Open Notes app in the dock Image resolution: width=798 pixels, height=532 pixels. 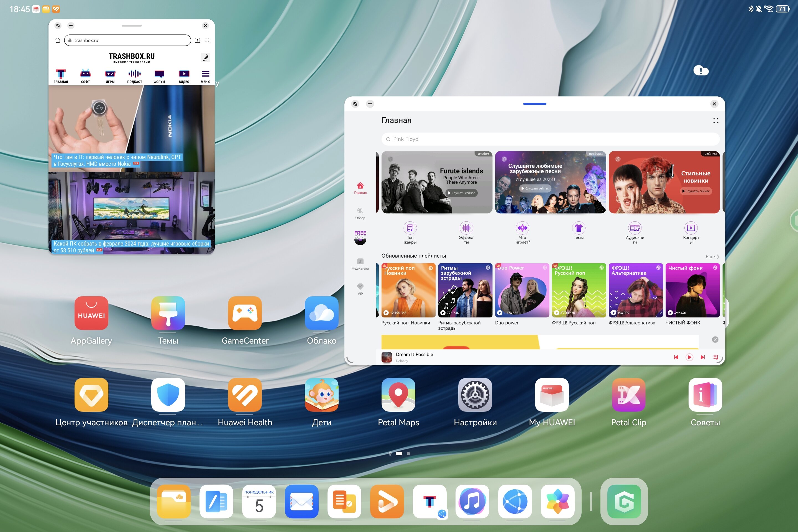tap(216, 502)
